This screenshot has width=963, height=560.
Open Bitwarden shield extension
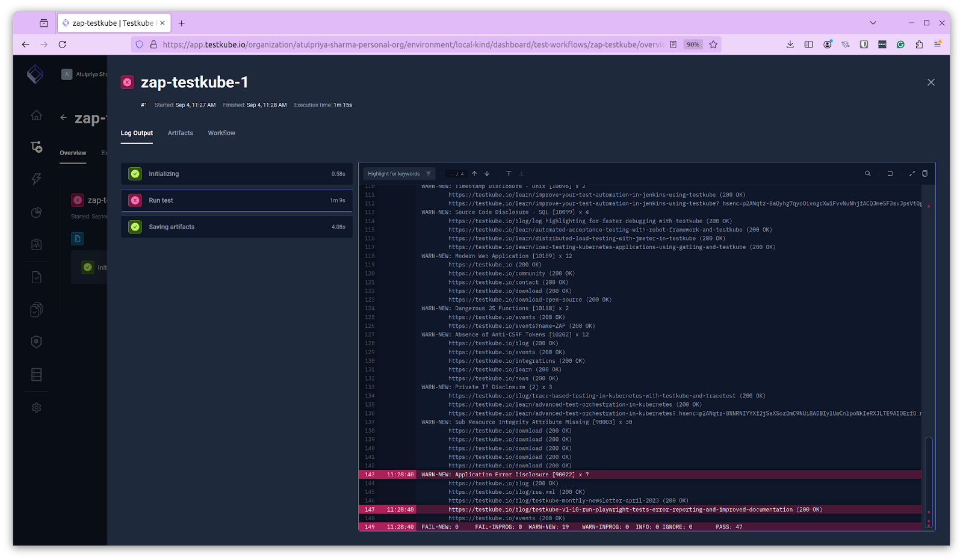[x=864, y=45]
